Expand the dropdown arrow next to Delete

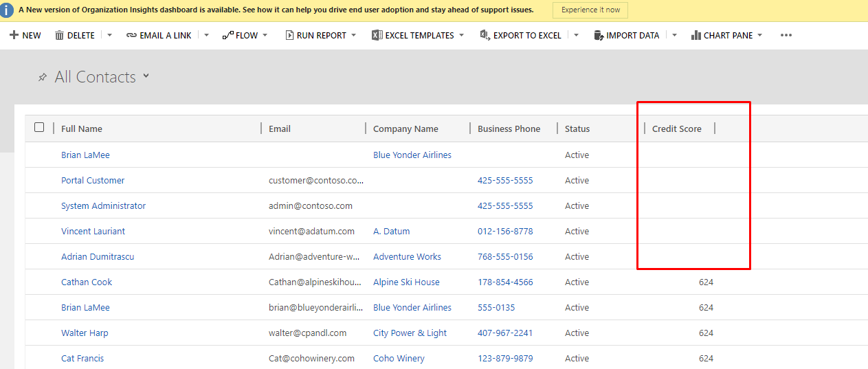tap(109, 35)
